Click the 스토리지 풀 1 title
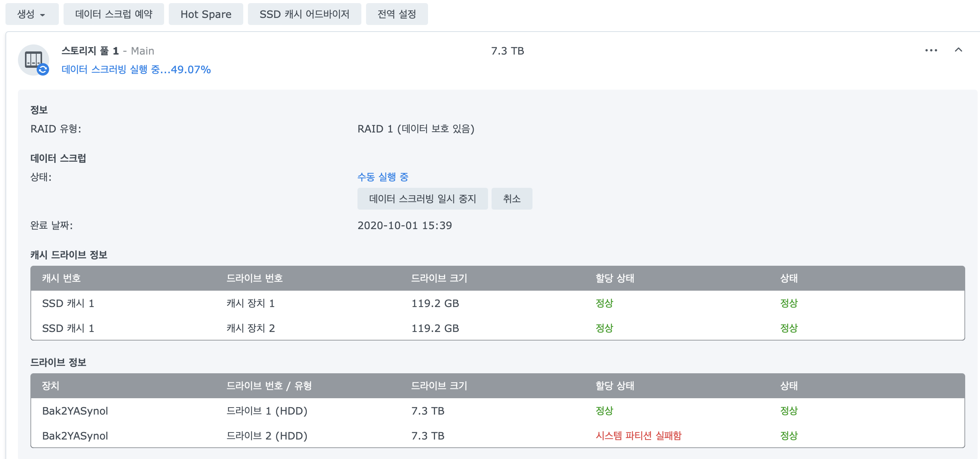 coord(90,51)
